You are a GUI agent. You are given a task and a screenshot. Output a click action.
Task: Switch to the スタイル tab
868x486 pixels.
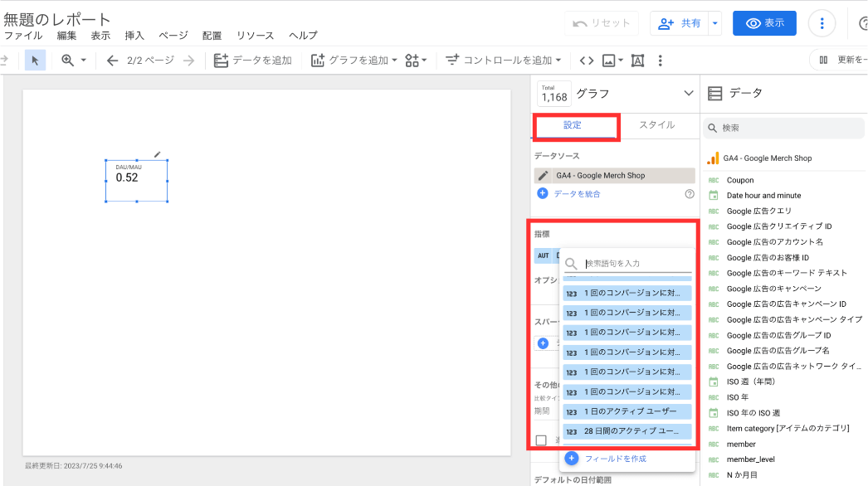pyautogui.click(x=657, y=125)
